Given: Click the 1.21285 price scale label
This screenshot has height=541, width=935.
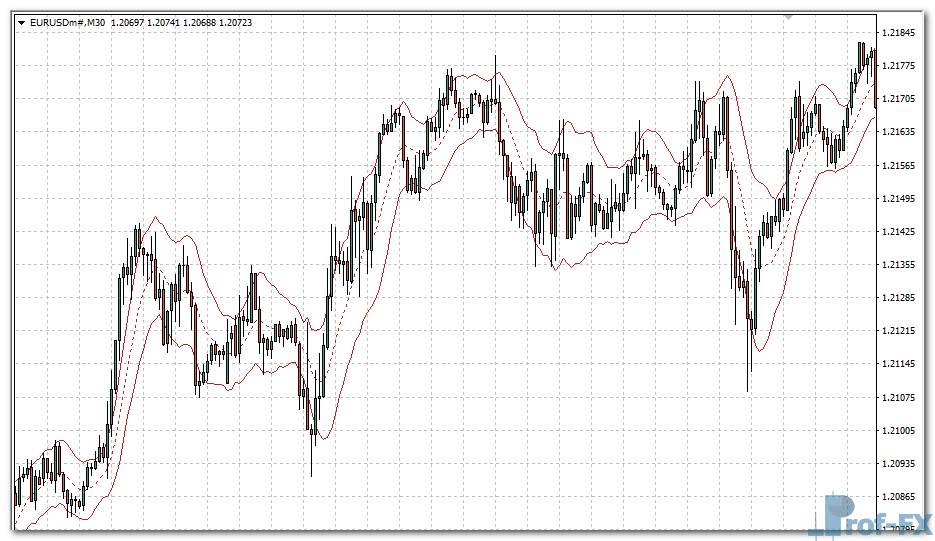Looking at the screenshot, I should (902, 298).
